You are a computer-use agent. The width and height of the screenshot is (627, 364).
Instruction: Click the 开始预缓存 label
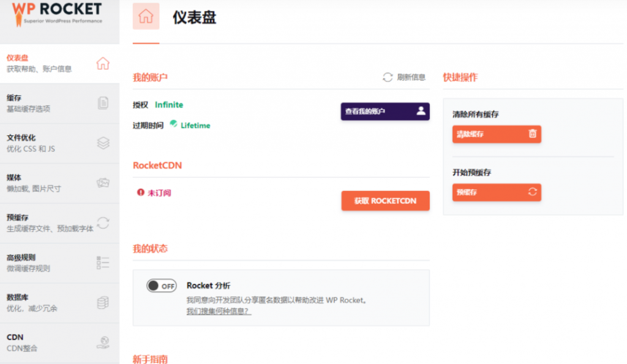(471, 173)
